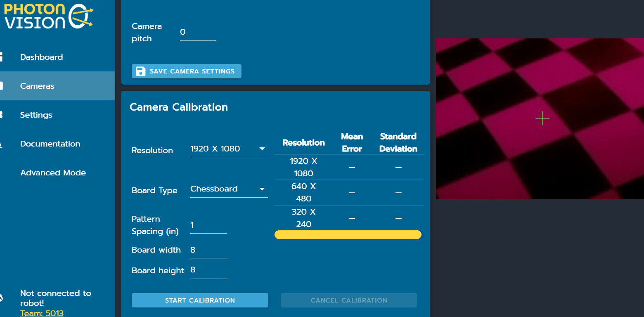Open the Team: 5013 link
The image size is (644, 317).
coord(42,313)
